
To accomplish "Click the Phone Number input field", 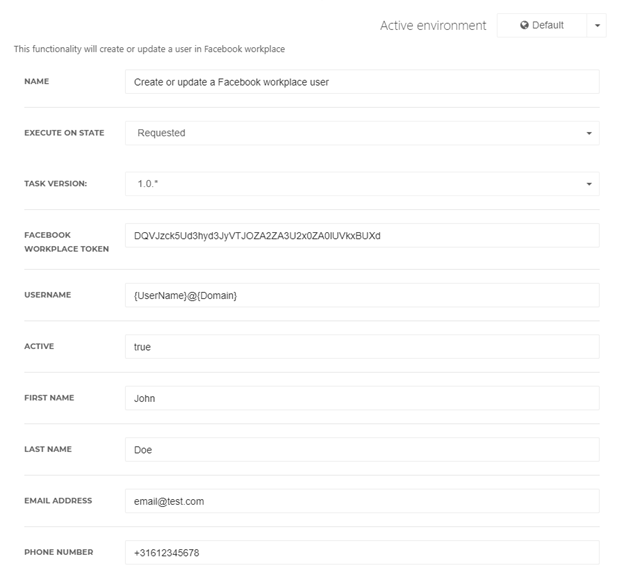I will 362,552.
